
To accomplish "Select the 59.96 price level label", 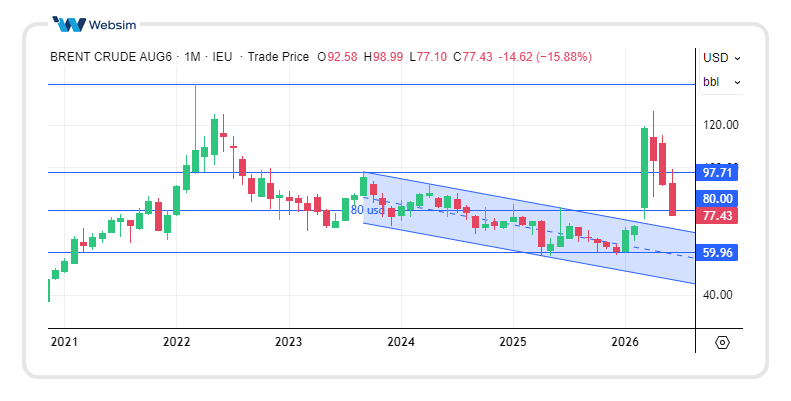I will tap(717, 252).
